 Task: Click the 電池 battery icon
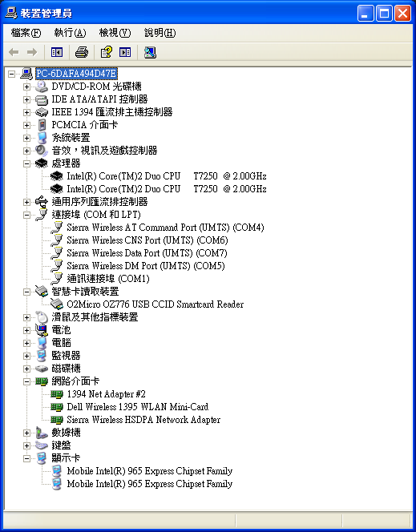pos(42,330)
